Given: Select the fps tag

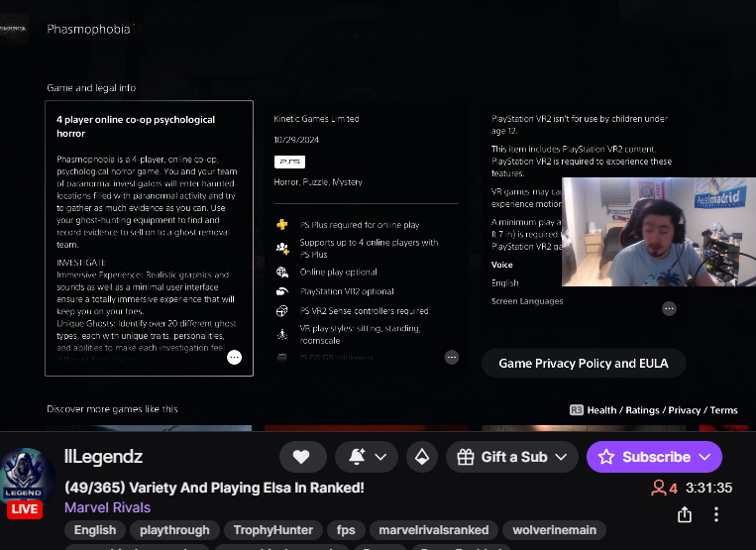Looking at the screenshot, I should [346, 530].
